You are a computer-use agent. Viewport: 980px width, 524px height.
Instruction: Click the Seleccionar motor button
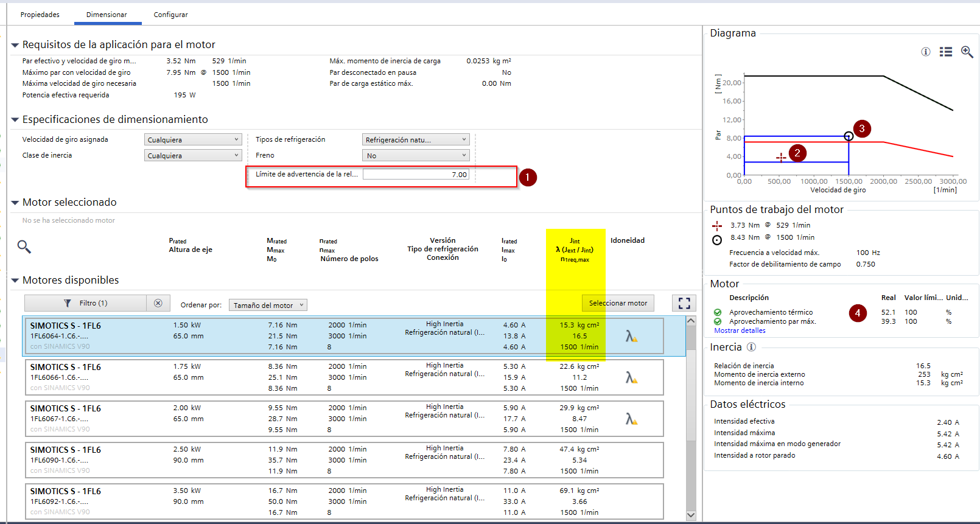618,303
